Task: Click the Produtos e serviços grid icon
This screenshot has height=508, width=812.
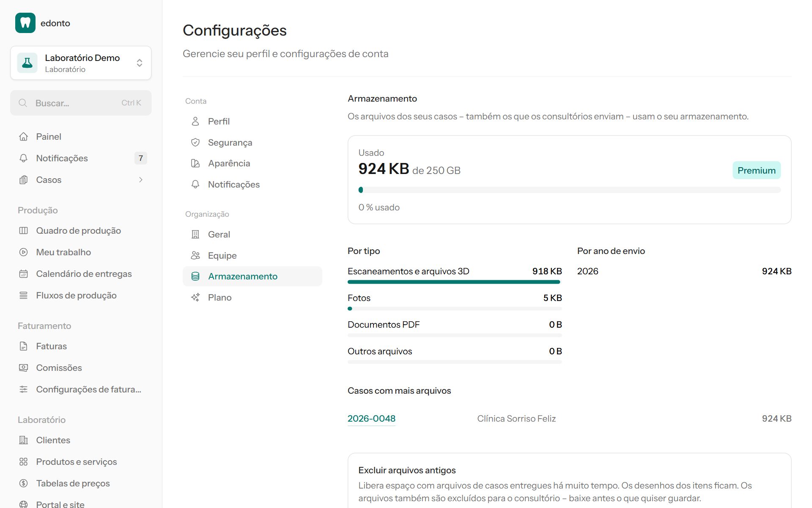Action: coord(24,462)
